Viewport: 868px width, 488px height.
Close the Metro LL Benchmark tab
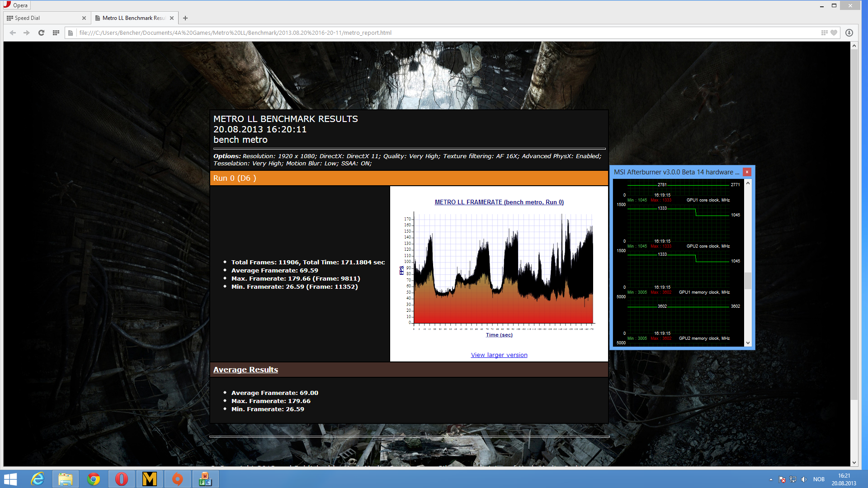[172, 18]
